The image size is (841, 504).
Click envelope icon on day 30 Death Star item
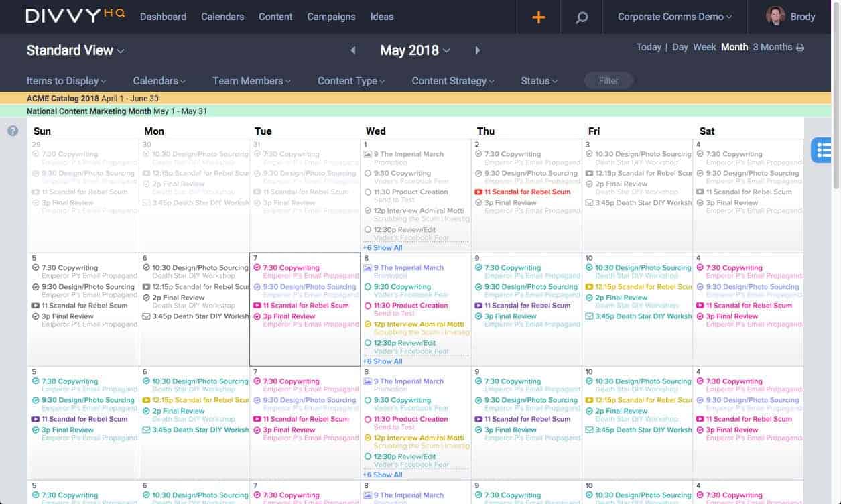[146, 202]
